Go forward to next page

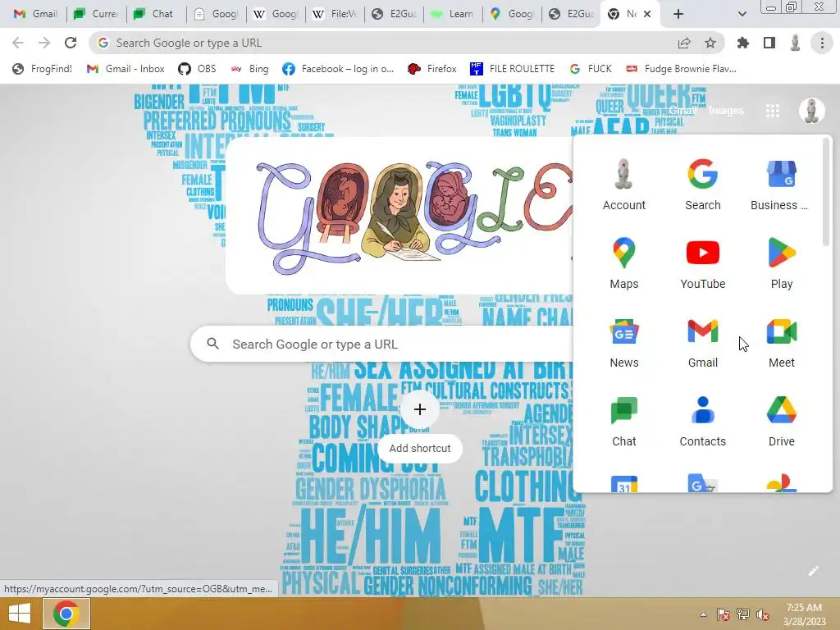click(x=44, y=43)
